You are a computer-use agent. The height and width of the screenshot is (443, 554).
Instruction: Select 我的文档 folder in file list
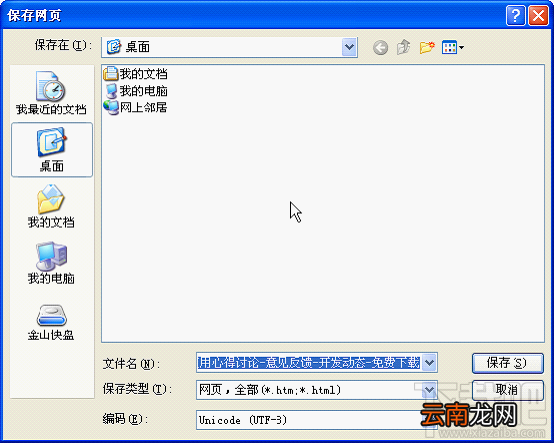point(136,73)
